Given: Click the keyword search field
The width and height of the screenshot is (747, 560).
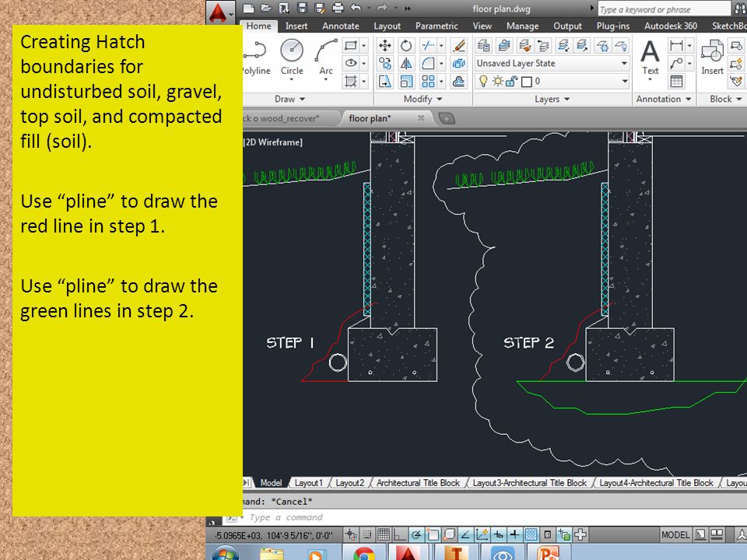Looking at the screenshot, I should (664, 9).
